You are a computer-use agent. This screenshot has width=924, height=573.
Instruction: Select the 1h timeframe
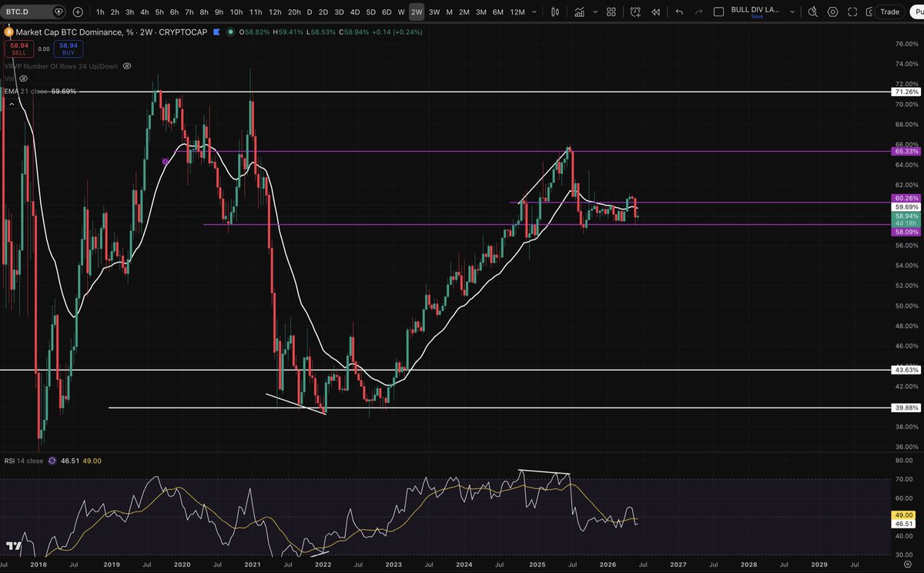[100, 12]
